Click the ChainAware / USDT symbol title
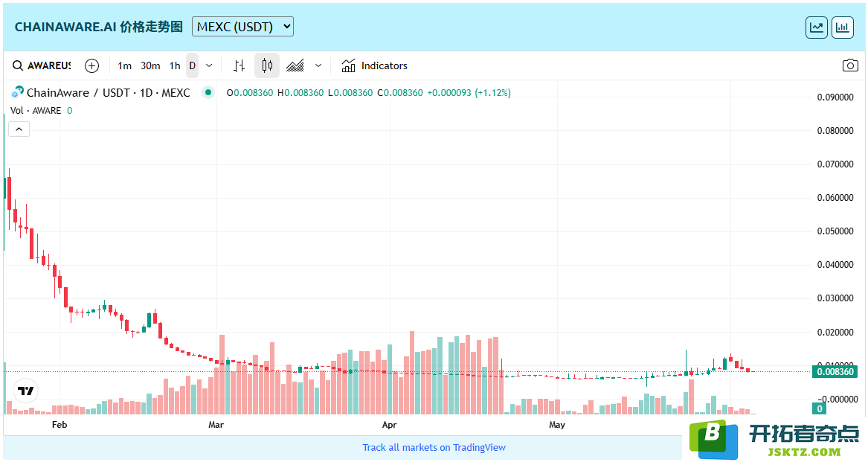The image size is (868, 462). pos(108,92)
